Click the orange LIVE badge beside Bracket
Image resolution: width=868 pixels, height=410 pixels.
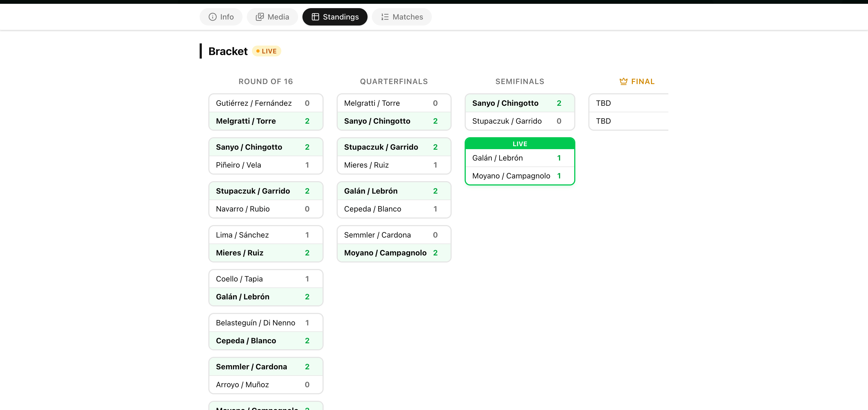(267, 51)
